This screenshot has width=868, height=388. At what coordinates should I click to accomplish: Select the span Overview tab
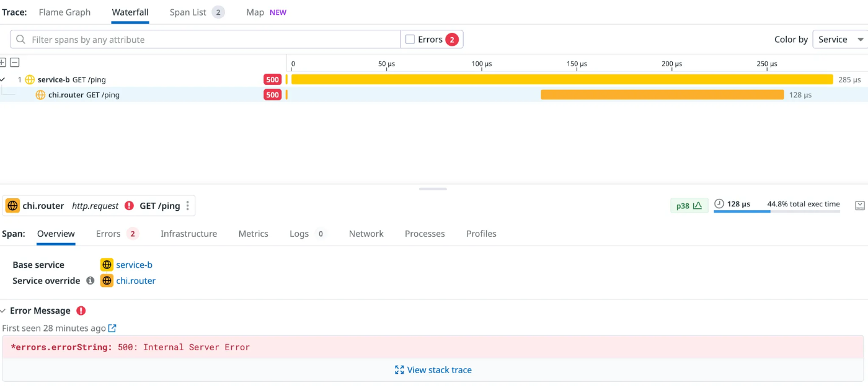tap(56, 234)
